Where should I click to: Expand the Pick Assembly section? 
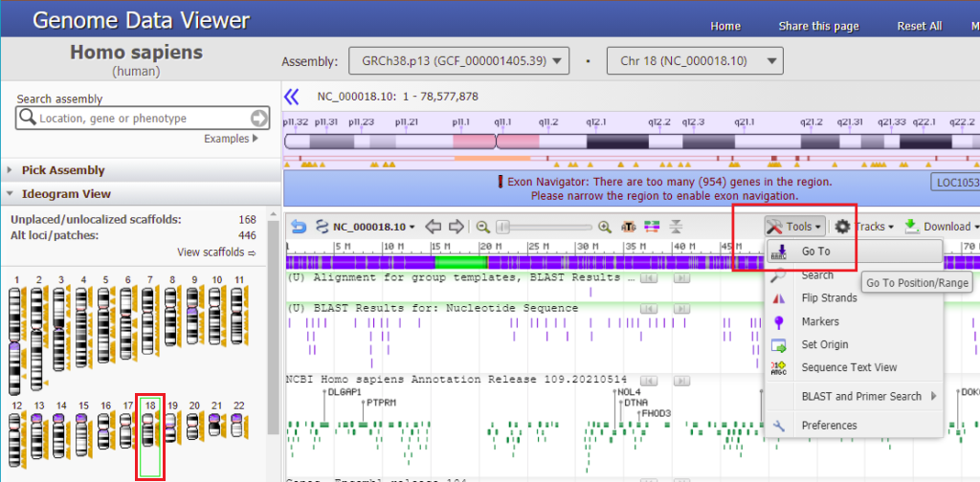(x=141, y=170)
